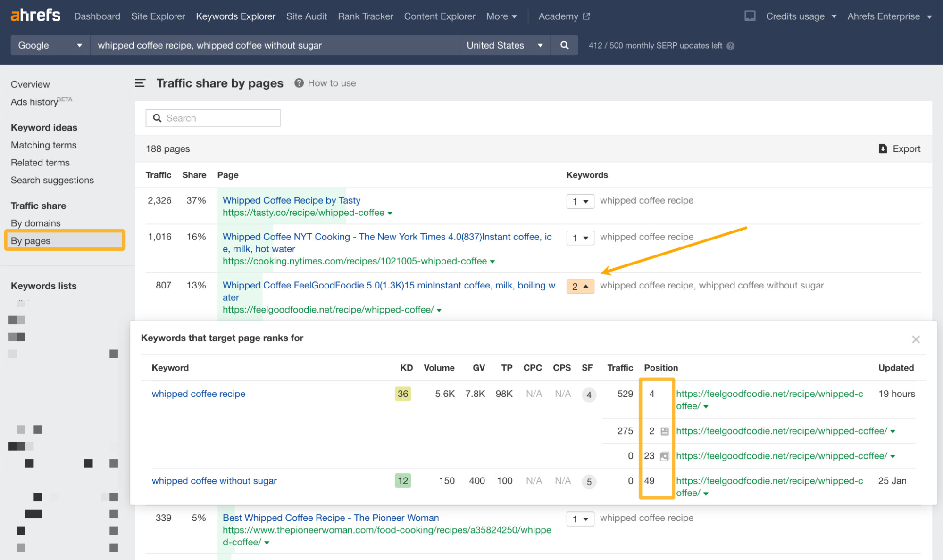Expand the keyword position dropdown showing '1' for Tasty
943x560 pixels.
[x=578, y=200]
